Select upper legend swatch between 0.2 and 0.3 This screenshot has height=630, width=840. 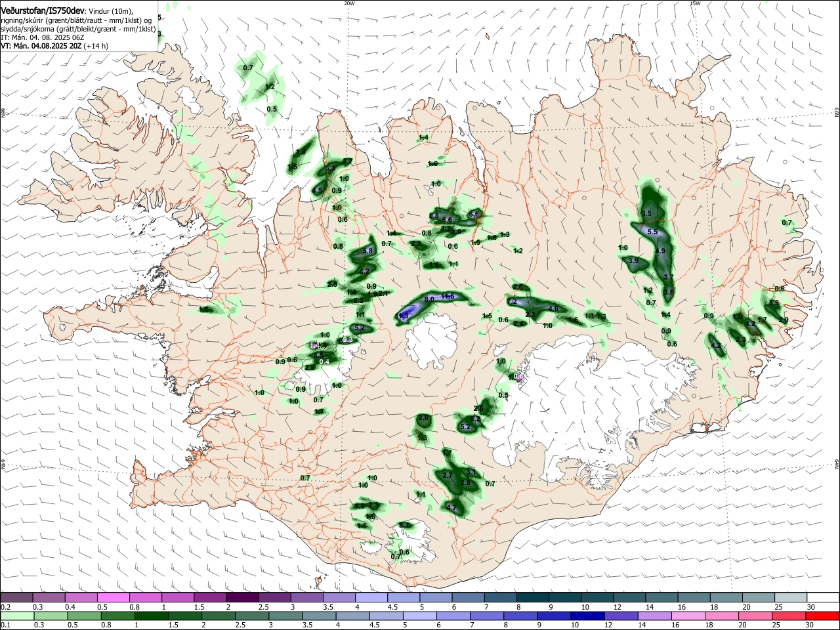16,598
